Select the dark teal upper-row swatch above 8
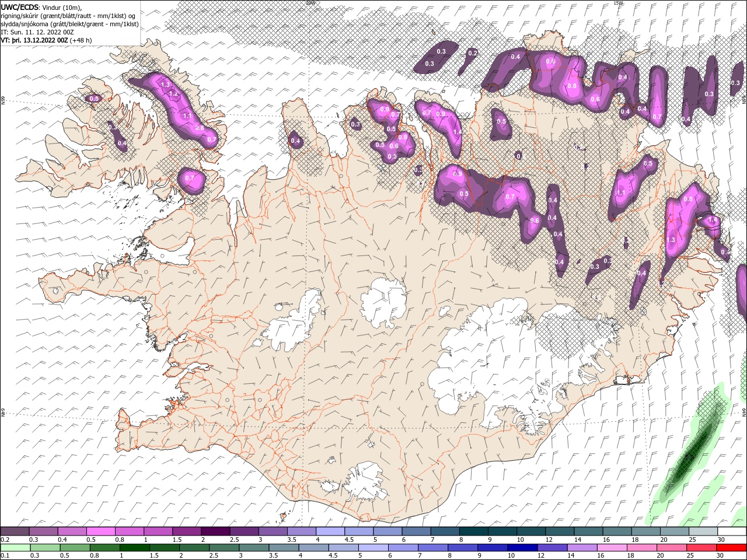 coord(473,531)
